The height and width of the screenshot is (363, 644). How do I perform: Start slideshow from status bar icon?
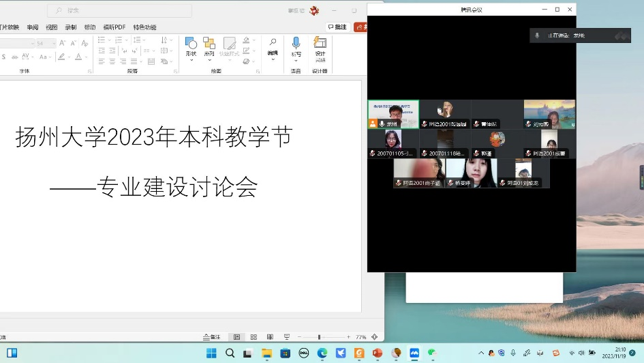point(287,337)
